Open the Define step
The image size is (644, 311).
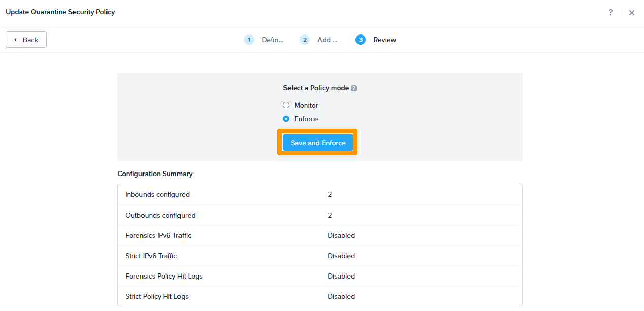tap(273, 39)
